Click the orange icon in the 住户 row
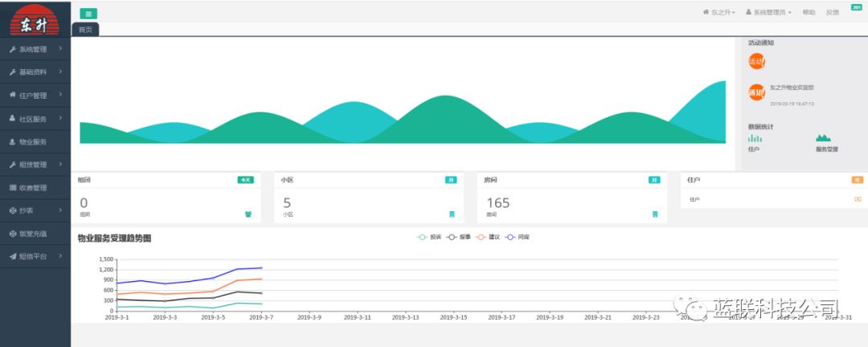This screenshot has height=347, width=868. pyautogui.click(x=858, y=199)
